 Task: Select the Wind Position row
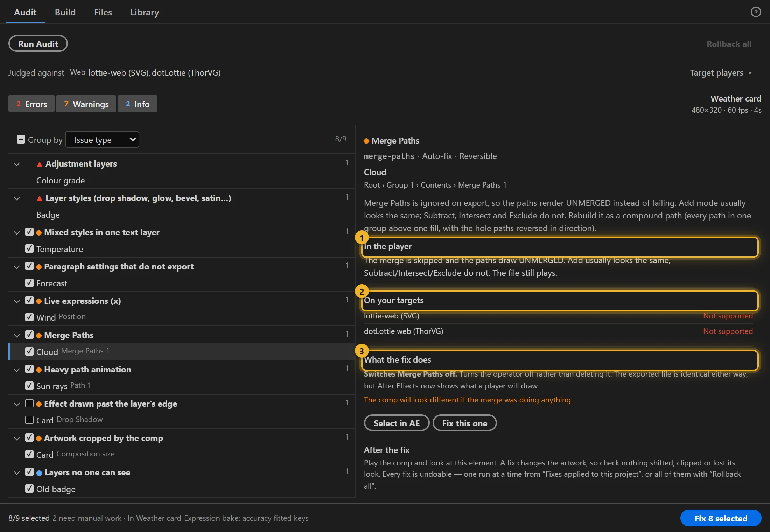pyautogui.click(x=182, y=317)
